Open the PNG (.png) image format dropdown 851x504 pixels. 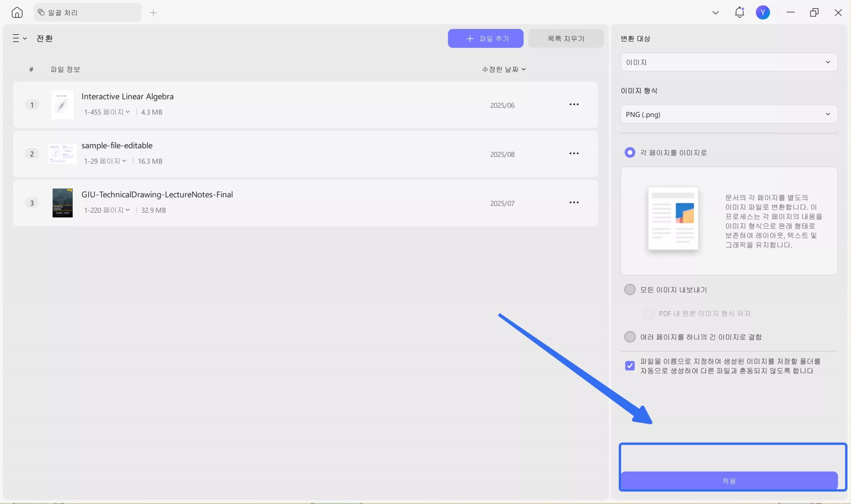728,114
